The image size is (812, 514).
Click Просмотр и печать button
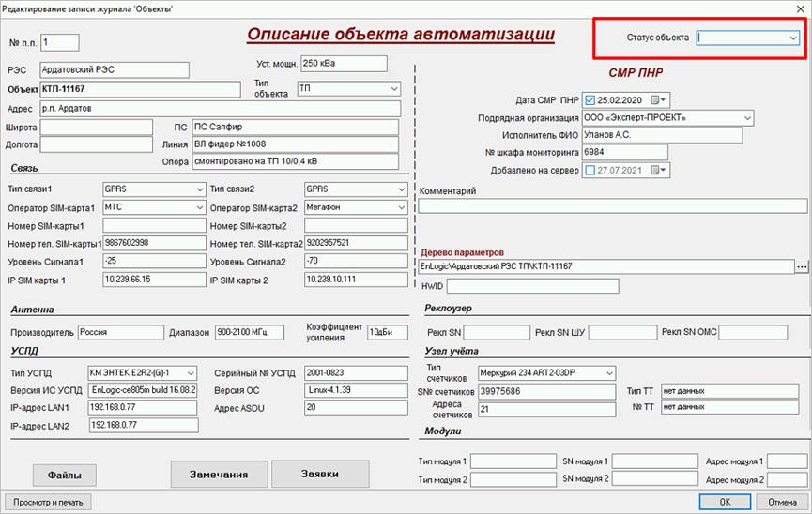coord(48,502)
